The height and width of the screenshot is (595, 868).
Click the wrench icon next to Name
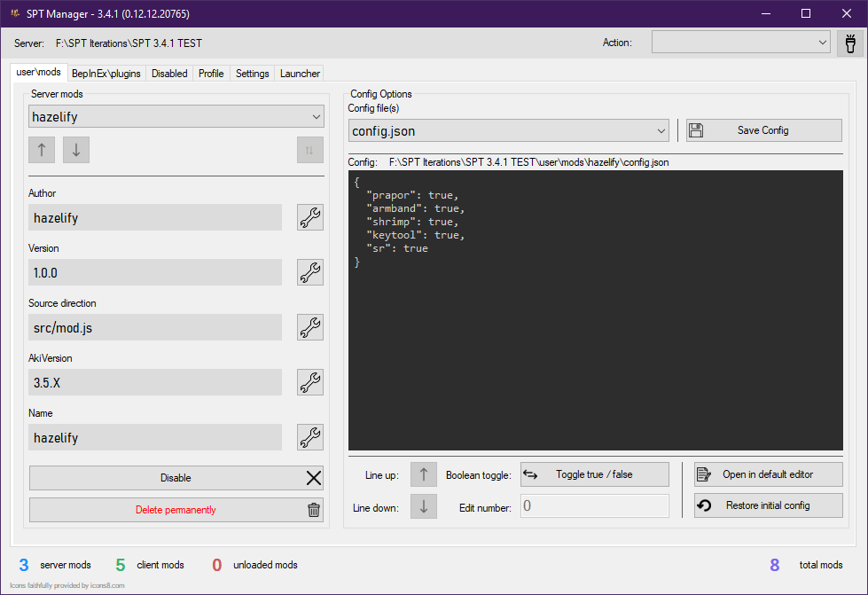point(310,437)
